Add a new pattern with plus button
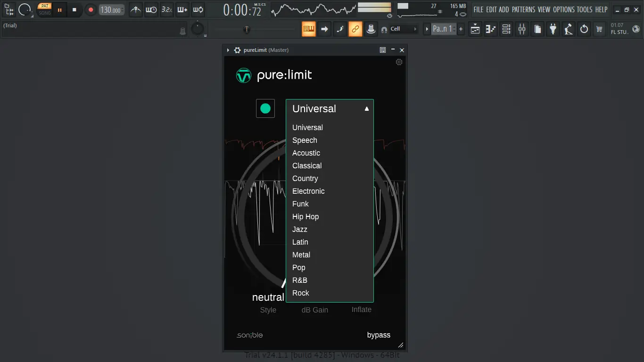 [x=461, y=29]
